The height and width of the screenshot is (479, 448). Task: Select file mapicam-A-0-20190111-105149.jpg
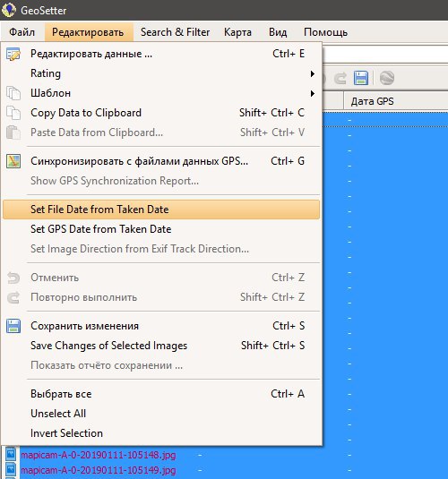pyautogui.click(x=99, y=470)
